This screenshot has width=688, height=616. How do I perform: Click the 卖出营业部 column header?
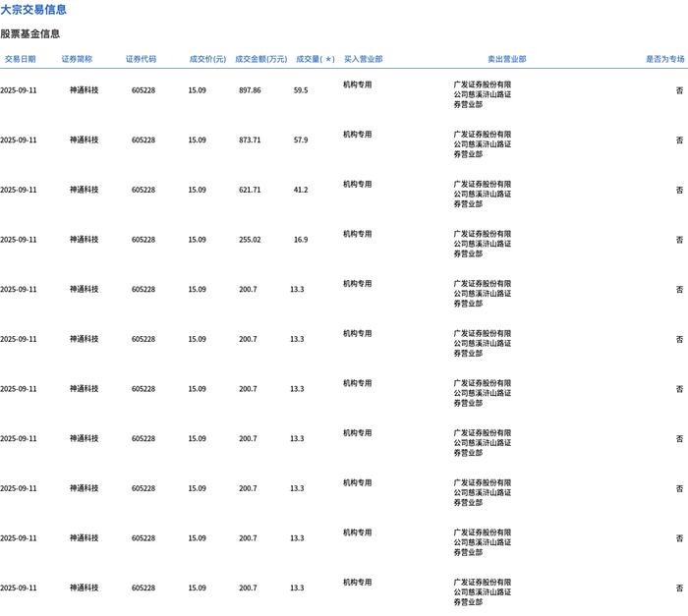point(507,59)
